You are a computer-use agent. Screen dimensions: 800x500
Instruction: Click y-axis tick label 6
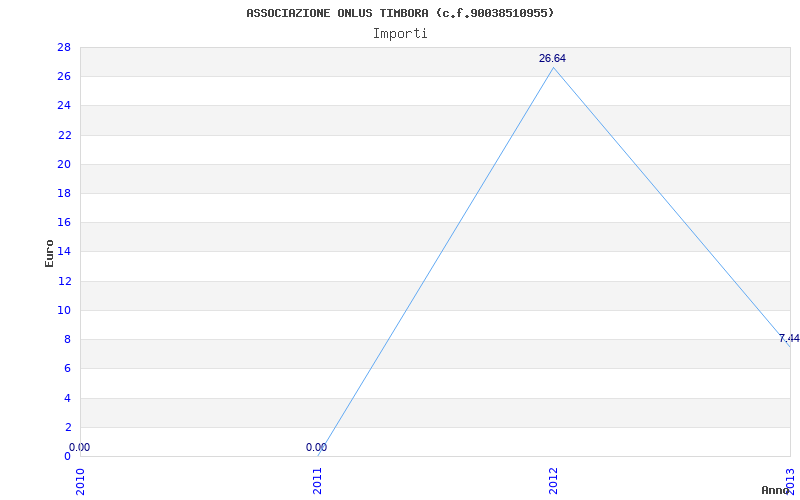67,368
